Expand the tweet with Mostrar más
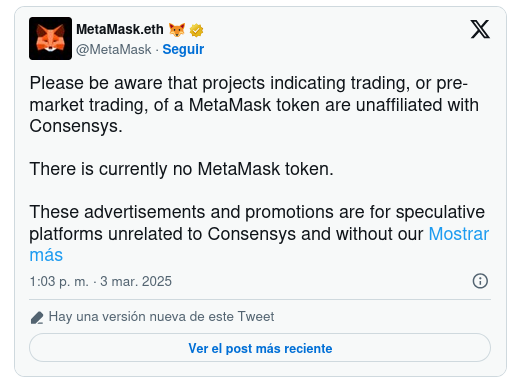 (458, 234)
